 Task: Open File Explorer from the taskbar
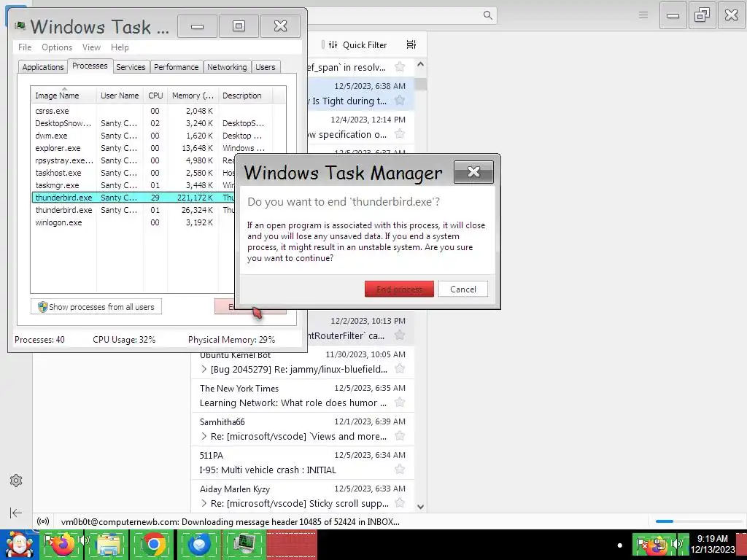coord(107,545)
